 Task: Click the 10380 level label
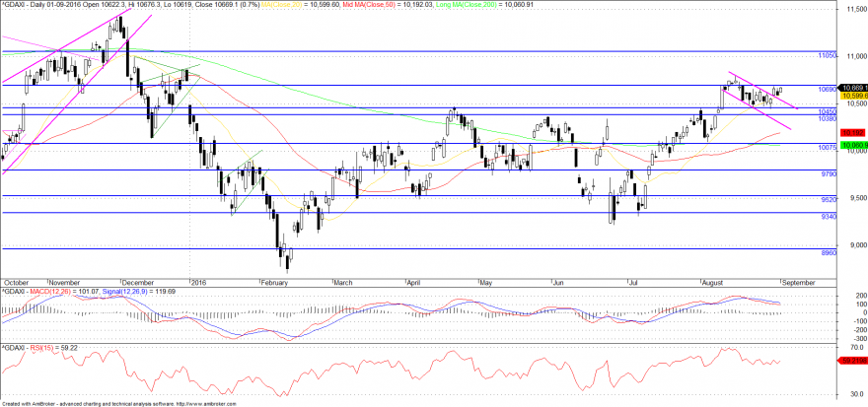(x=827, y=118)
